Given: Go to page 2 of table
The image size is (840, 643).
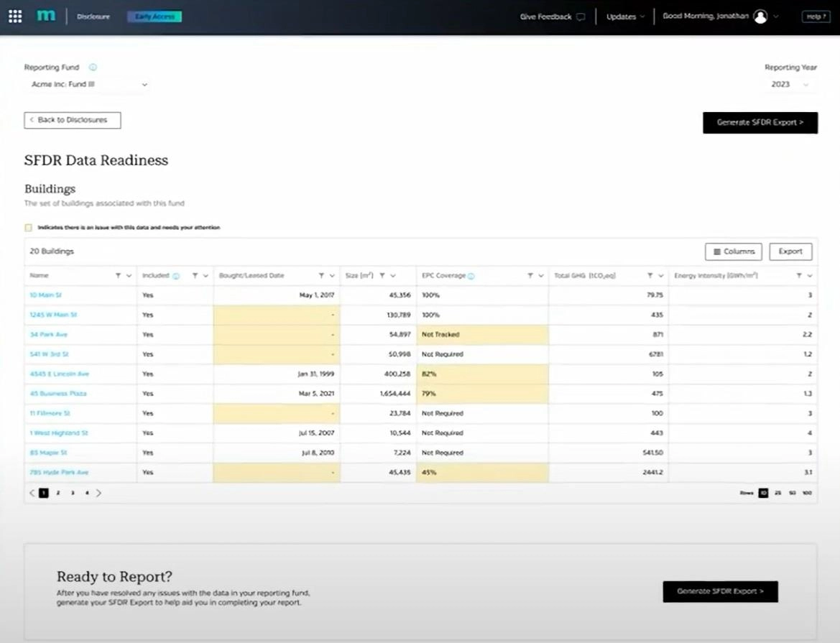Looking at the screenshot, I should pos(58,493).
